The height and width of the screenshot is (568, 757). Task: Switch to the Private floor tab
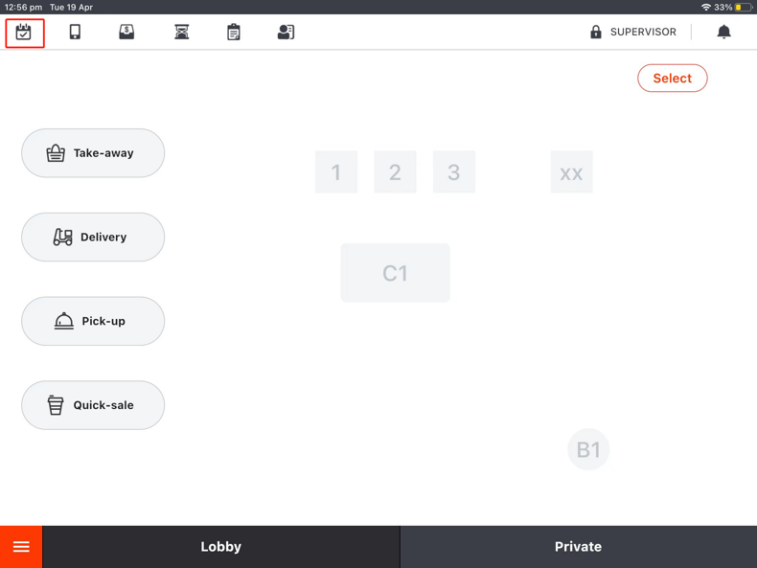578,547
